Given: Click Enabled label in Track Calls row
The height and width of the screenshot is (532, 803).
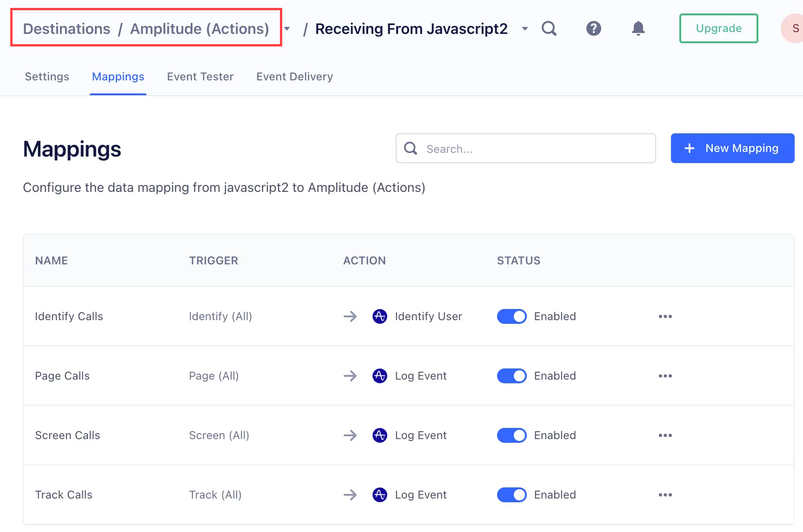Looking at the screenshot, I should [x=555, y=495].
